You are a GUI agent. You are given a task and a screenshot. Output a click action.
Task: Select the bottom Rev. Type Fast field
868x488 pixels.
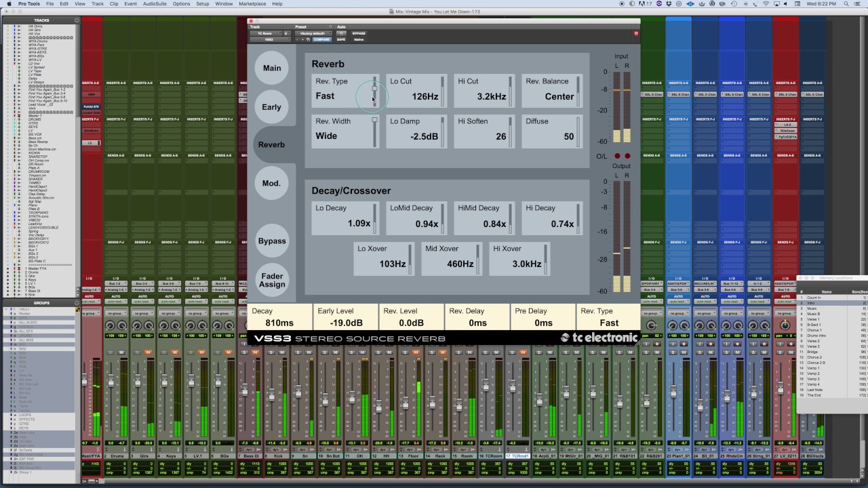[609, 317]
